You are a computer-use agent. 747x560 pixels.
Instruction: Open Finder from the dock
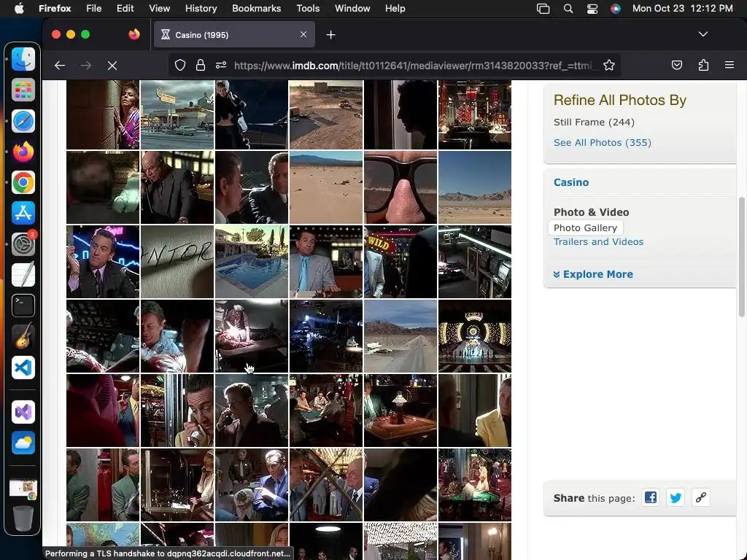coord(23,60)
